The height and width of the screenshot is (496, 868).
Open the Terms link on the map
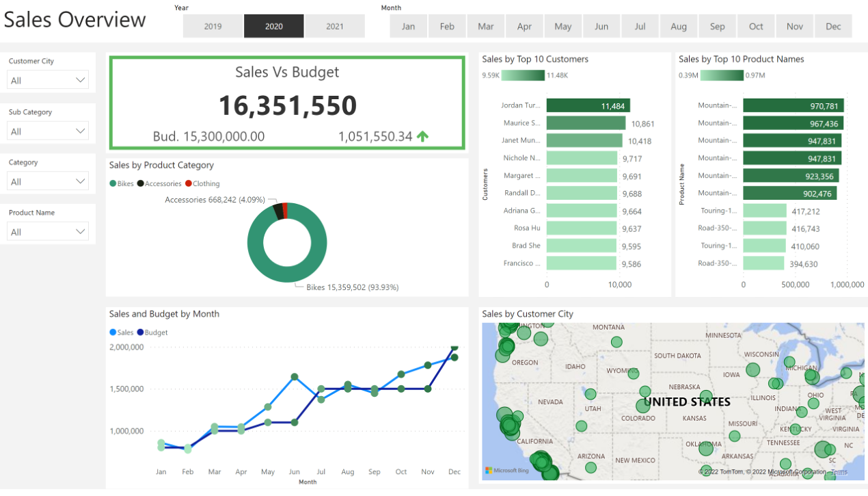[839, 471]
